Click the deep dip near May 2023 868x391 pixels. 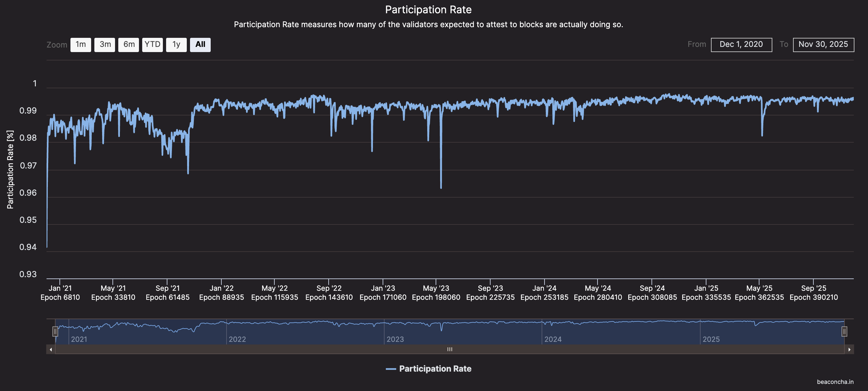441,189
